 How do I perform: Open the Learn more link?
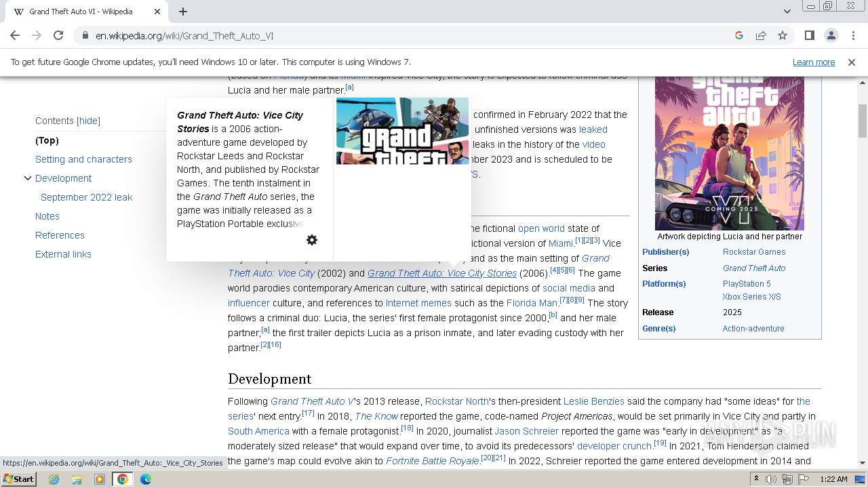pos(814,62)
